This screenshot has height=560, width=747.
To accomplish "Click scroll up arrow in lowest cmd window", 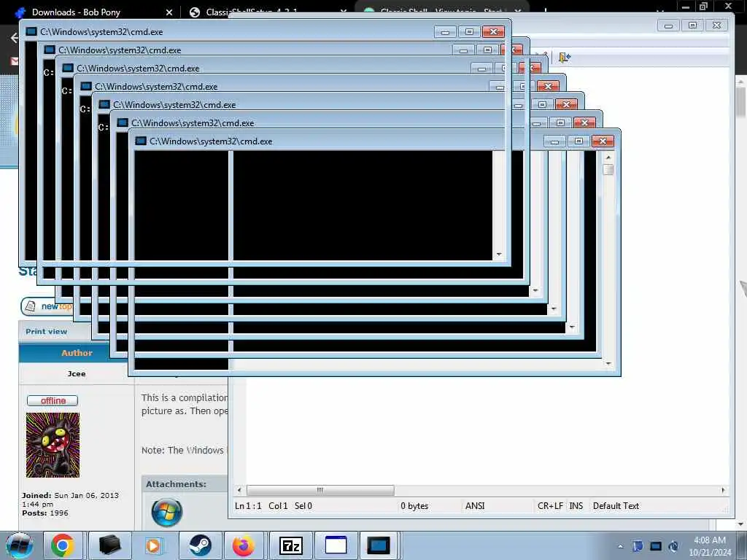I will (x=608, y=157).
